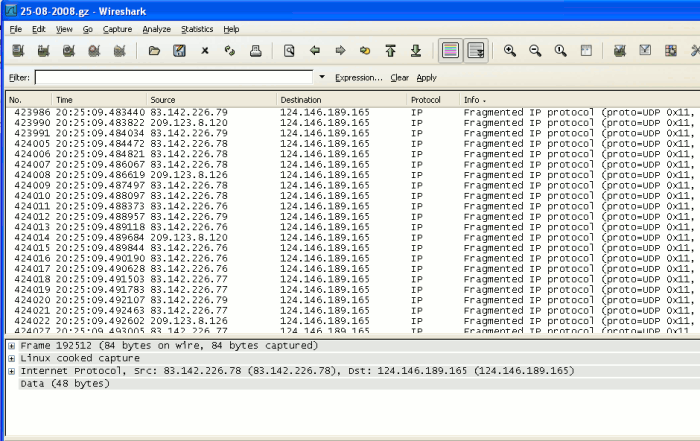Open the filter history dropdown arrow
Image resolution: width=700 pixels, height=441 pixels.
(x=322, y=77)
